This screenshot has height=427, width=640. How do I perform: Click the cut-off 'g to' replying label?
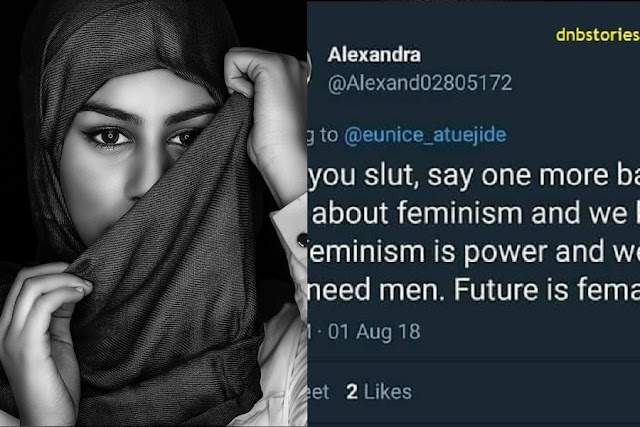click(322, 136)
